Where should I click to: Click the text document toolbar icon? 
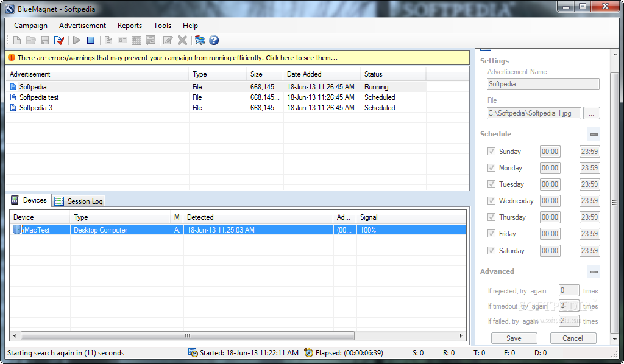tap(108, 40)
